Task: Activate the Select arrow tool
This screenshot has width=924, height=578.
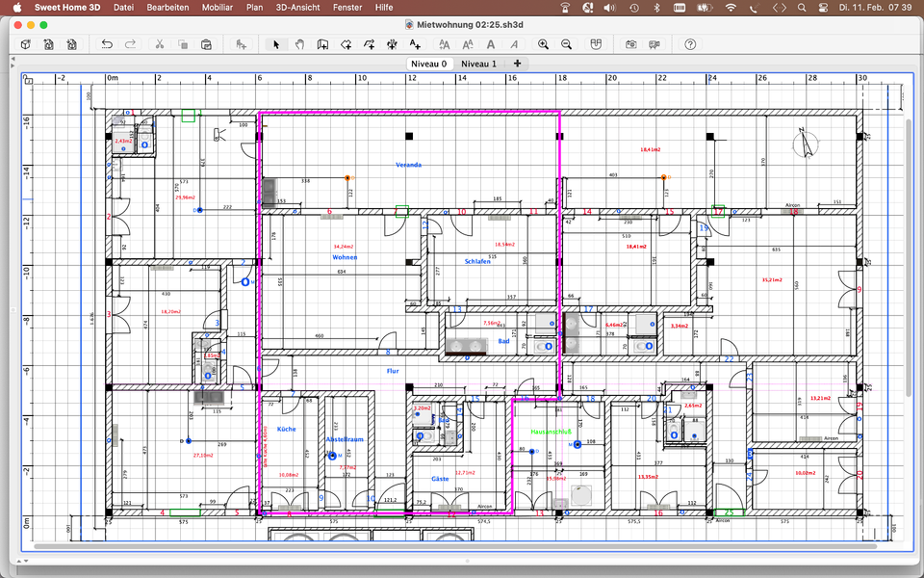Action: point(276,44)
